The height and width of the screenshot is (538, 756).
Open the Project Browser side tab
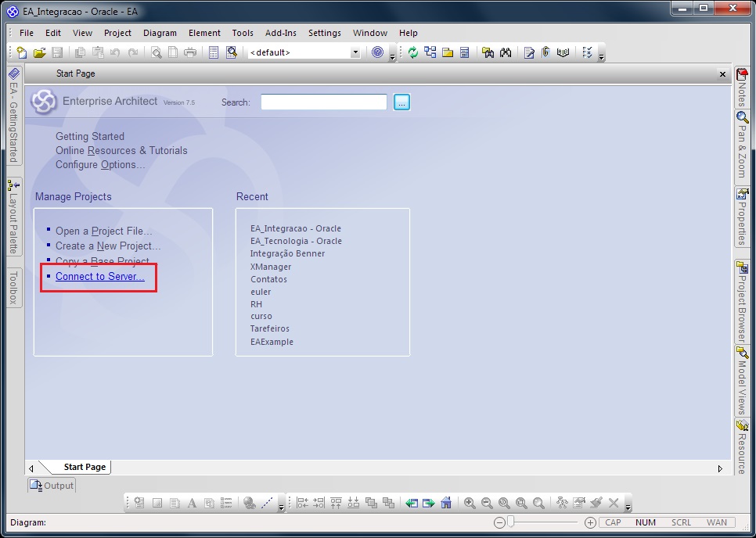(743, 301)
